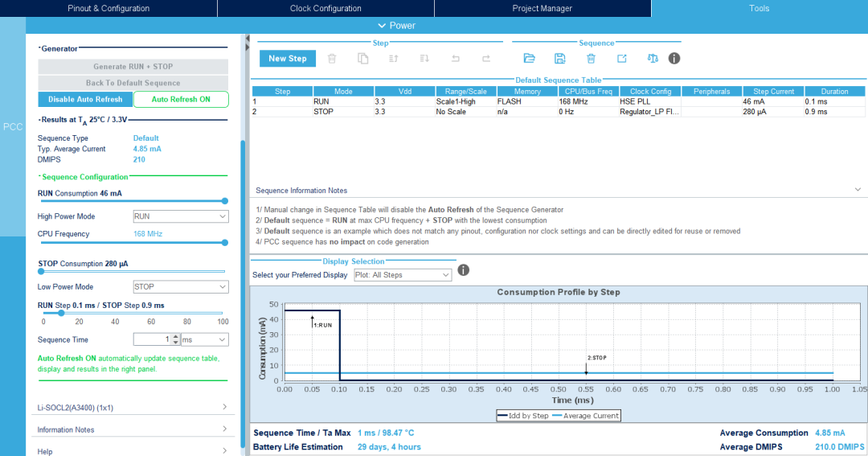Open the Project Manager tab
Image resolution: width=868 pixels, height=456 pixels.
[x=542, y=8]
